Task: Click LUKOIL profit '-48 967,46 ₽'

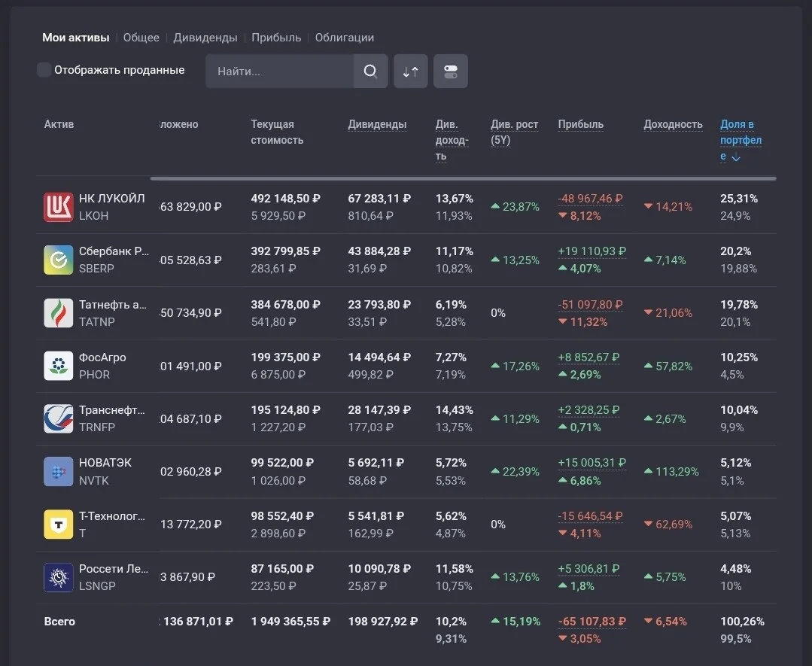Action: pyautogui.click(x=590, y=199)
